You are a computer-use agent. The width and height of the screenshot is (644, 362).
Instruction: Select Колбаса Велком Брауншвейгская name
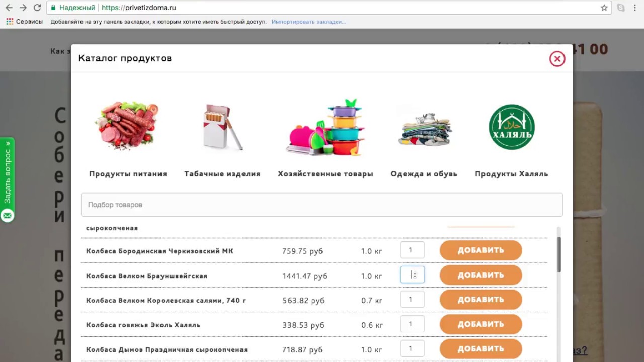tap(146, 276)
